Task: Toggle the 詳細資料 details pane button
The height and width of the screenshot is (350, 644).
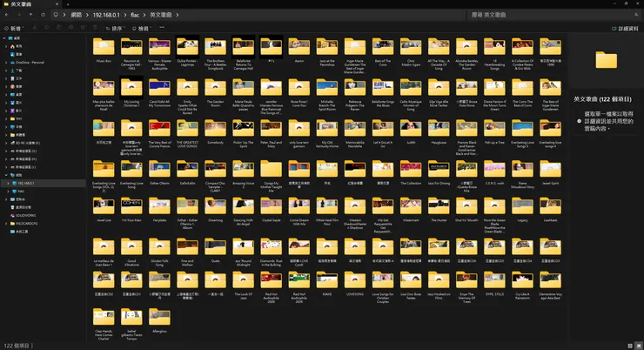Action: point(625,29)
